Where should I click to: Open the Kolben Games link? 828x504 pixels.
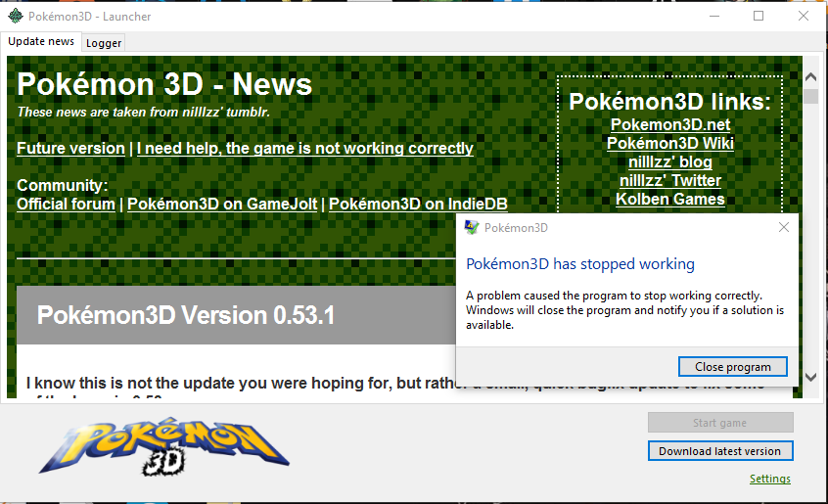(x=670, y=199)
